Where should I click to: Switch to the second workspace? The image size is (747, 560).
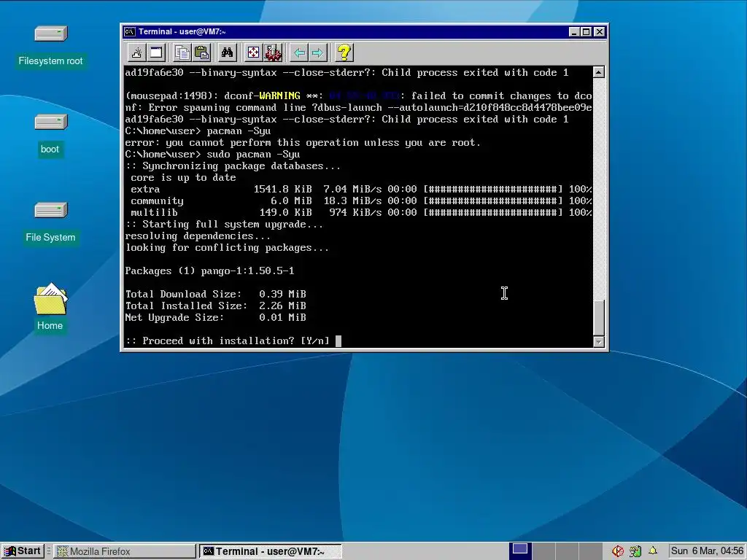(543, 551)
